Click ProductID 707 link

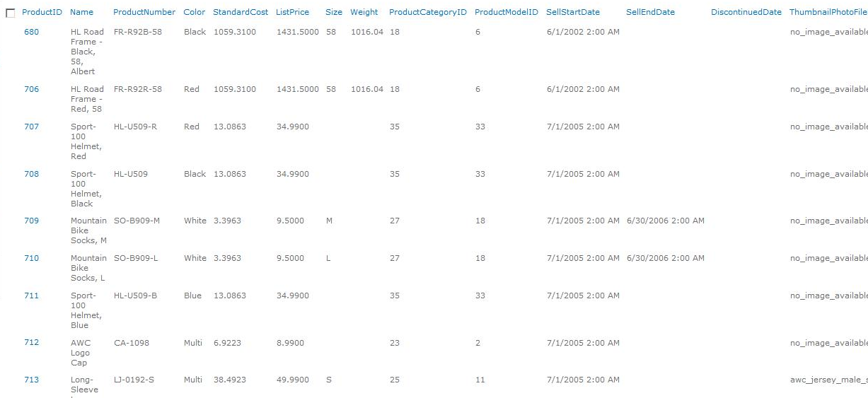pos(32,127)
